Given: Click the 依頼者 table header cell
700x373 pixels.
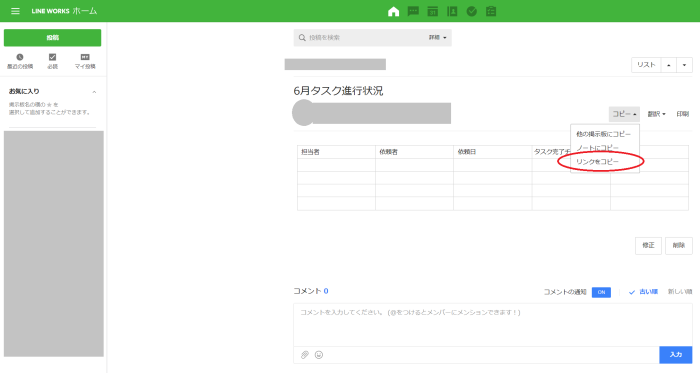Looking at the screenshot, I should (x=414, y=152).
